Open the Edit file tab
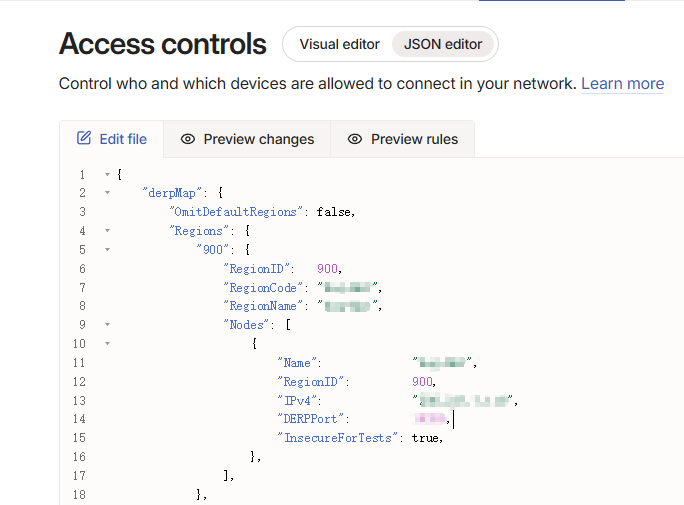684x505 pixels. (x=112, y=139)
